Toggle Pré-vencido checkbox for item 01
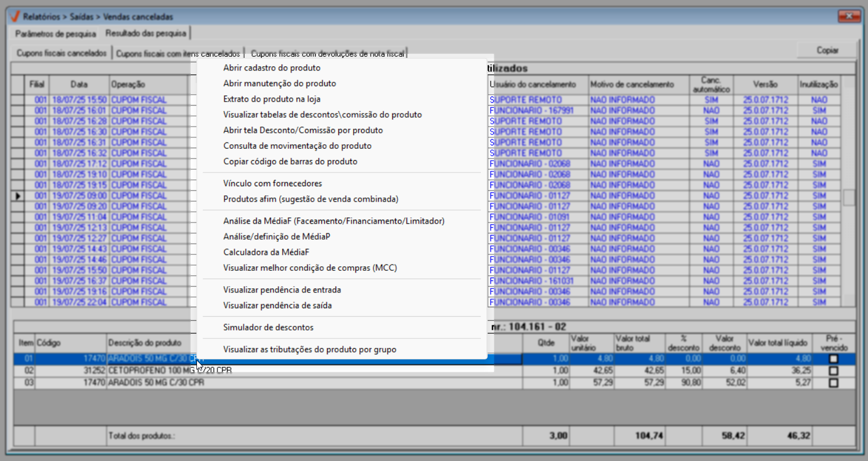868x461 pixels. 833,359
